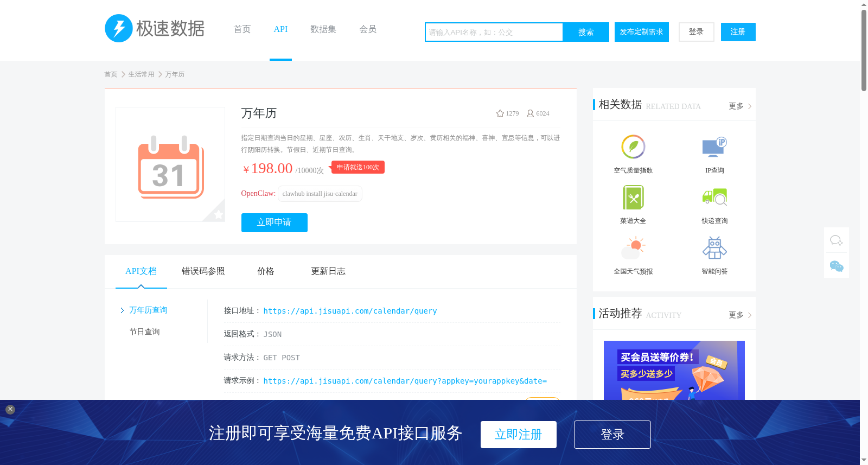Open the 快递查询 truck icon

pyautogui.click(x=714, y=197)
